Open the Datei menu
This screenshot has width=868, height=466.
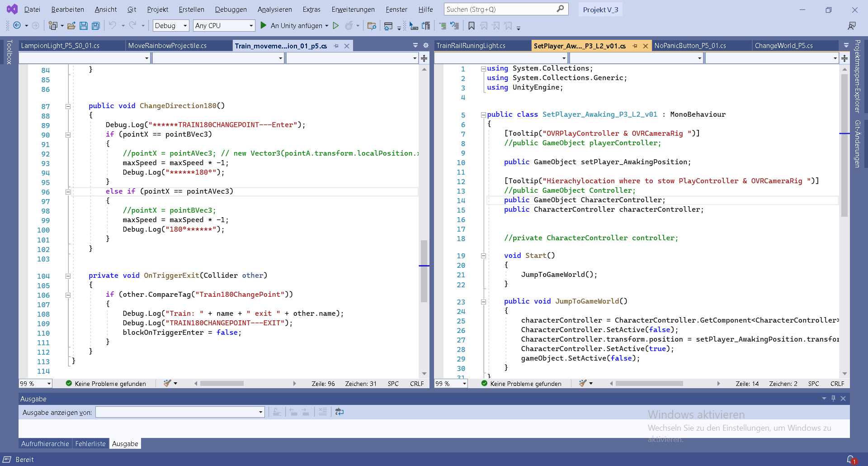pos(32,9)
